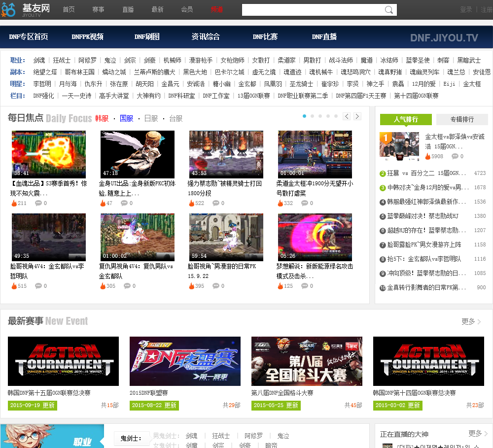The image size is (493, 448).
Task: Click flame icon showing 5908 views
Action: (x=427, y=156)
